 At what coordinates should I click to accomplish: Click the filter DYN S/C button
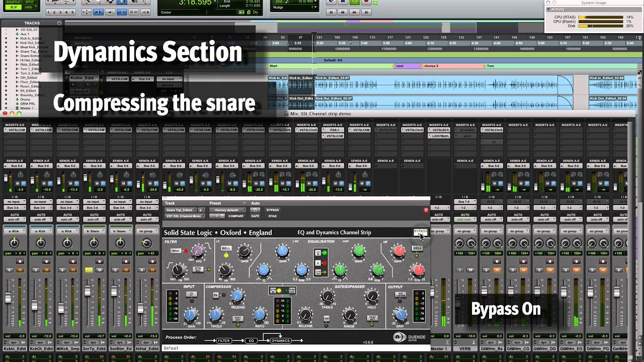click(198, 269)
